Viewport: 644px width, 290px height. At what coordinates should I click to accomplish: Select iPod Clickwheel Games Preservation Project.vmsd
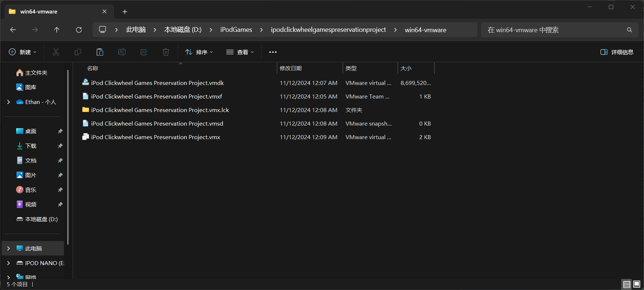[x=157, y=123]
